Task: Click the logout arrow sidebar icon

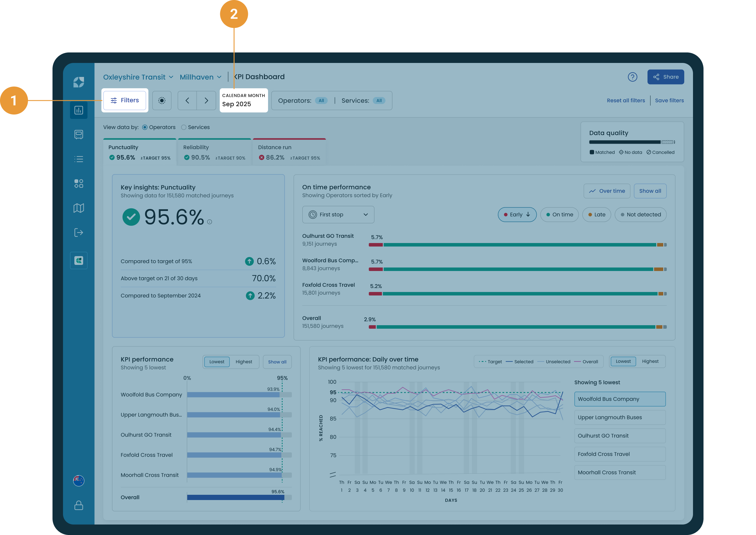Action: coord(78,233)
